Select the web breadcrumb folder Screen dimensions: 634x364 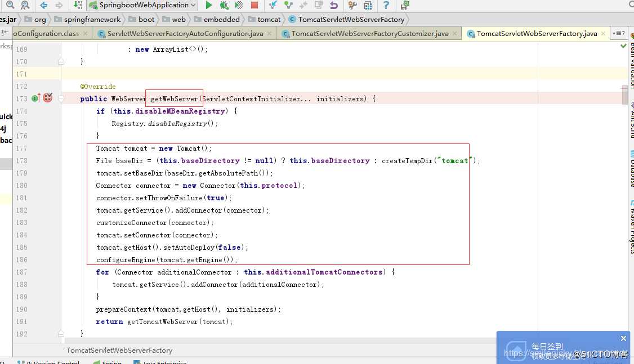pyautogui.click(x=174, y=19)
